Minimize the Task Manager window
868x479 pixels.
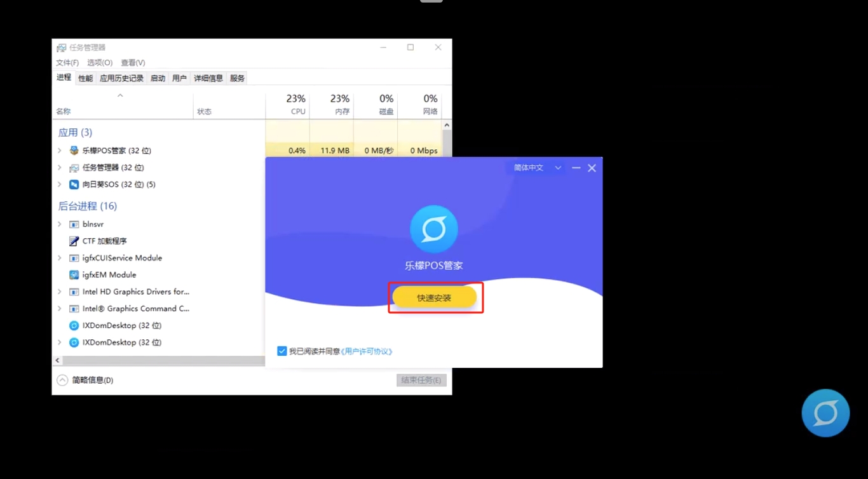(x=383, y=48)
